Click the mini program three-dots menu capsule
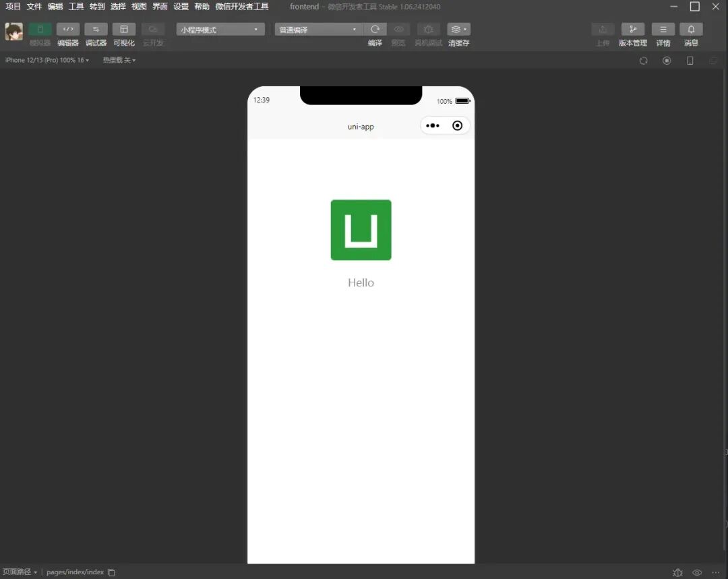This screenshot has height=579, width=728. click(x=433, y=126)
